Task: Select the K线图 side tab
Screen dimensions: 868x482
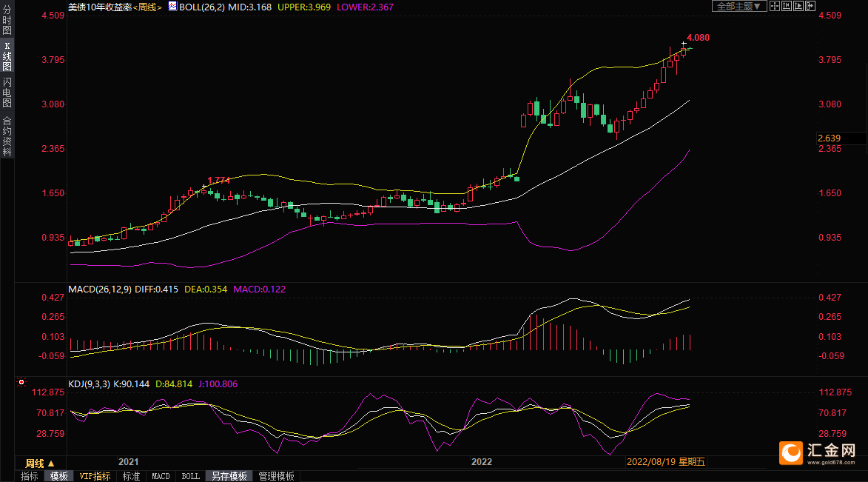Action: pyautogui.click(x=7, y=56)
